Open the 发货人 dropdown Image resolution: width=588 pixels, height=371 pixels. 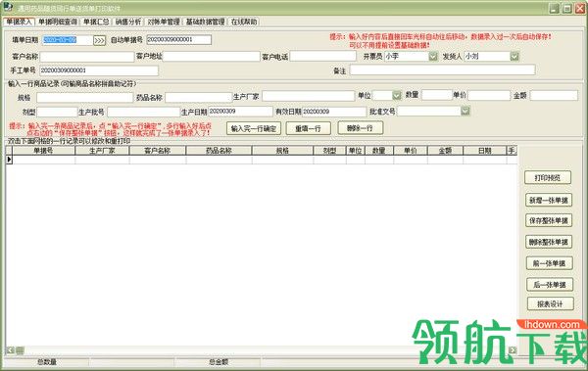(514, 56)
